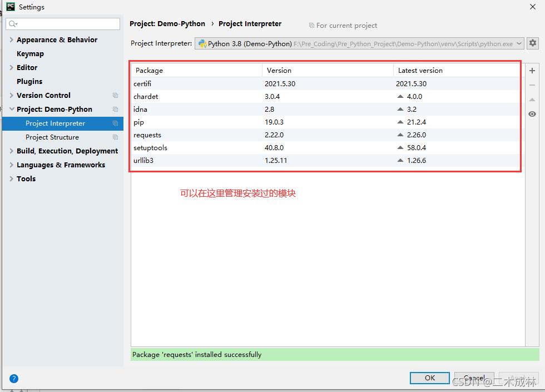Image resolution: width=545 pixels, height=392 pixels.
Task: Click Project: Demo-Python breadcrumb
Action: 167,23
